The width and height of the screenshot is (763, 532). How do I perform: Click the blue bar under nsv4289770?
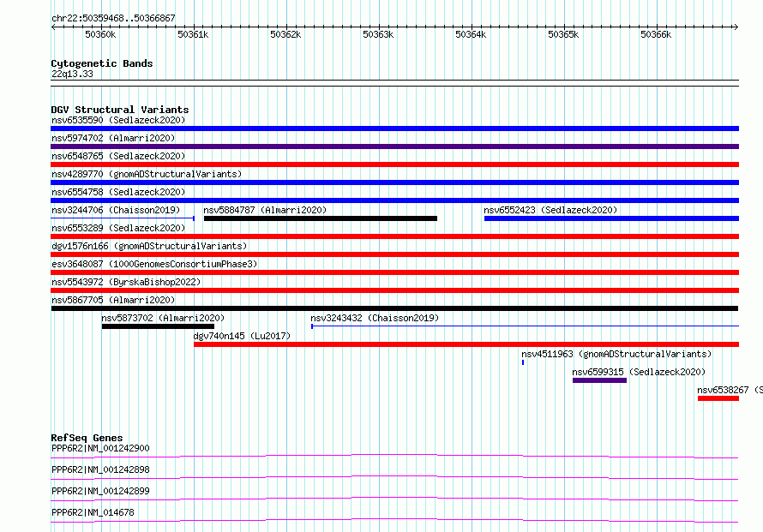(394, 182)
